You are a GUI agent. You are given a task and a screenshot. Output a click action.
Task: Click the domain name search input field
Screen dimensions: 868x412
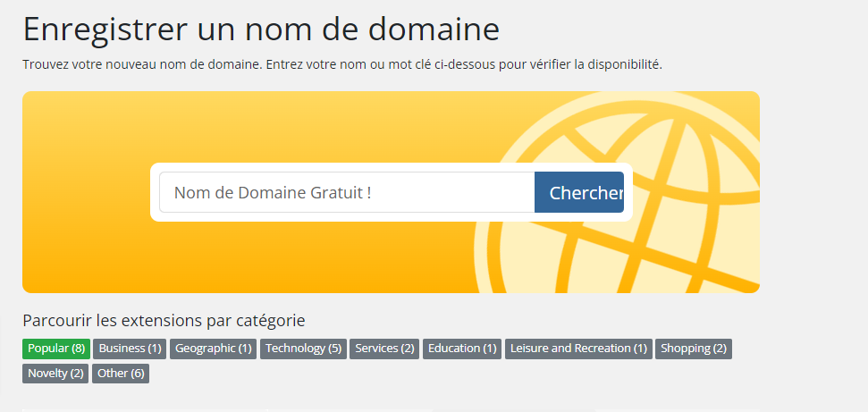click(347, 192)
